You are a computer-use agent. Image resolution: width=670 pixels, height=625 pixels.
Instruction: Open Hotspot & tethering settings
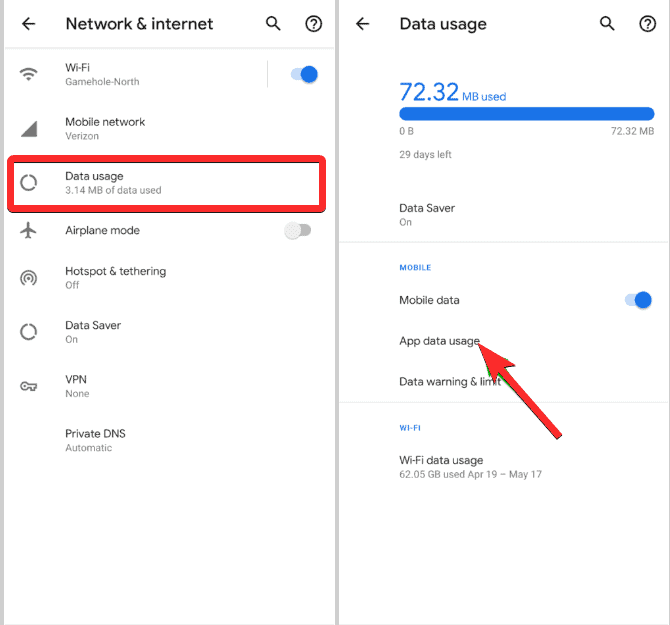point(169,278)
